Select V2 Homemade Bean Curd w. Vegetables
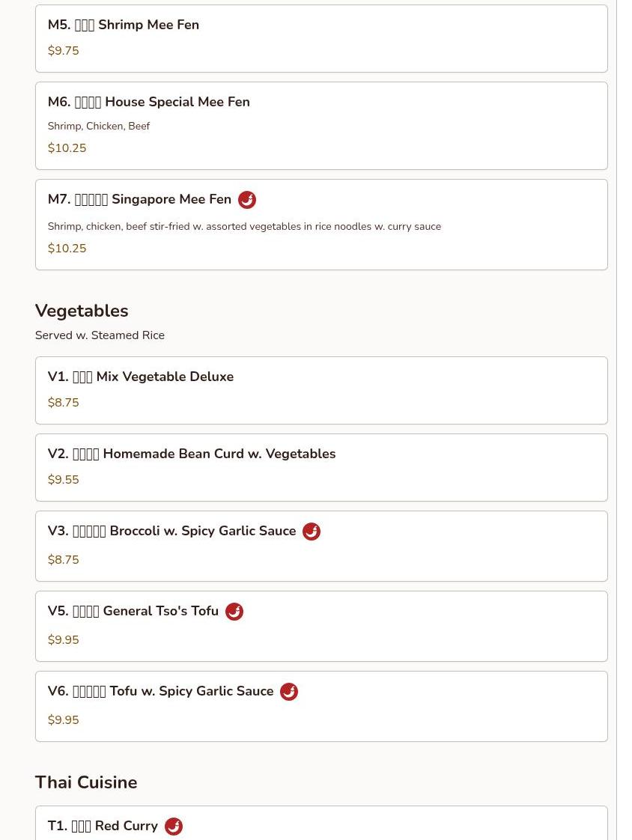Viewport: 632px width, 840px height. click(321, 468)
